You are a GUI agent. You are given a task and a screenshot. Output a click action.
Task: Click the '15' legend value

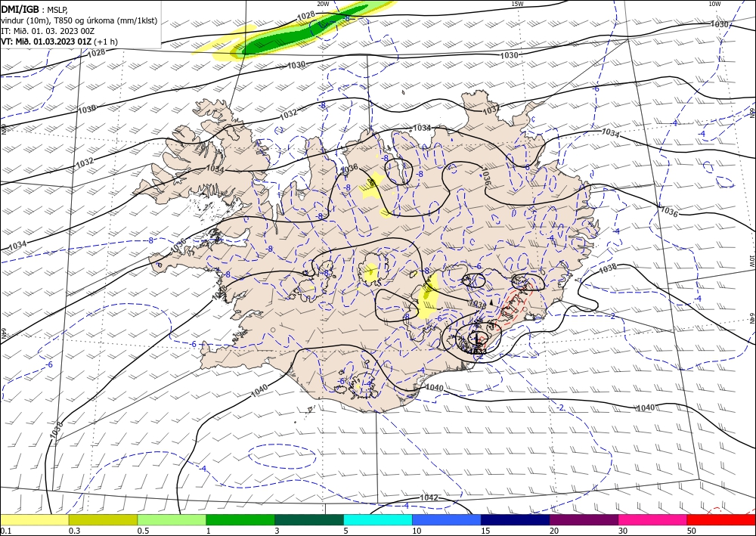(485, 531)
